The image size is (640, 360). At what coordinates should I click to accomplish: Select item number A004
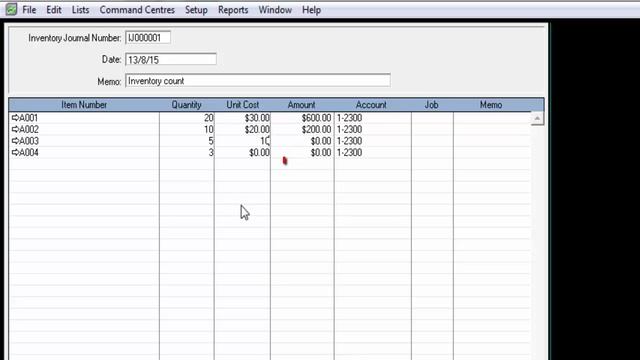pos(29,152)
